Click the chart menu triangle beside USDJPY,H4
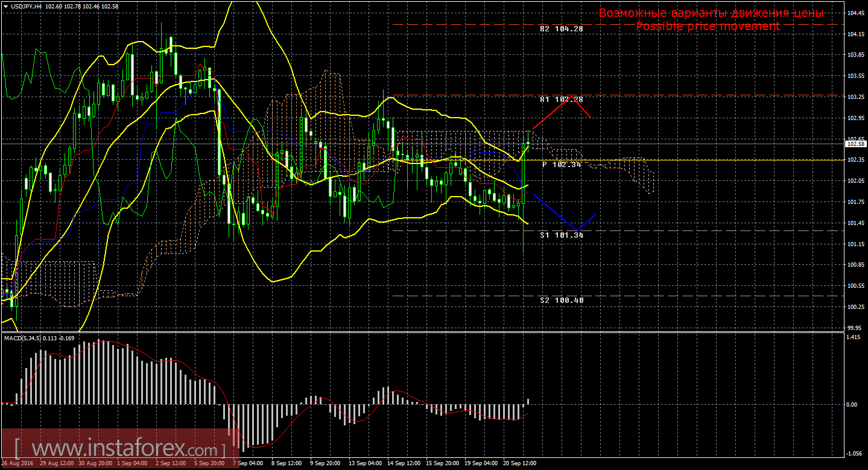The image size is (868, 470). click(5, 6)
